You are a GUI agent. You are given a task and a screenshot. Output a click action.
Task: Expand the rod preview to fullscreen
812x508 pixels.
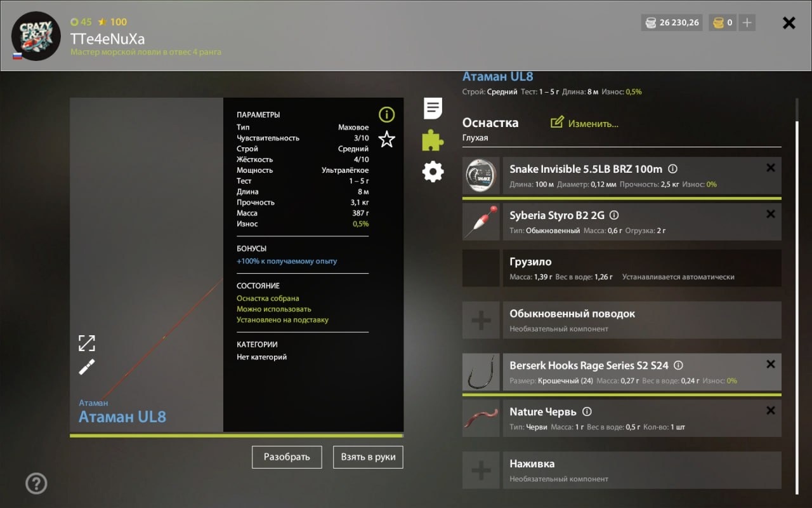[87, 344]
